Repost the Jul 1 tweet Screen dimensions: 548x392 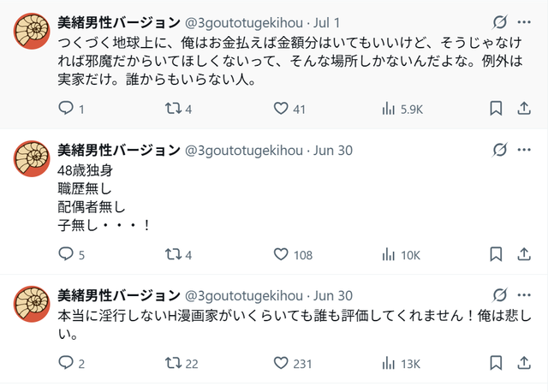pos(173,109)
